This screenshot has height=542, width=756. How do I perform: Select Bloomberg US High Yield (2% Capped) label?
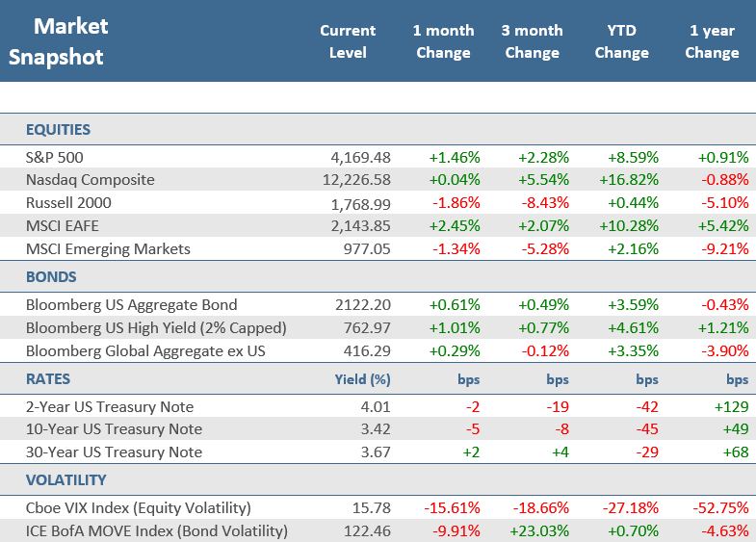(156, 328)
